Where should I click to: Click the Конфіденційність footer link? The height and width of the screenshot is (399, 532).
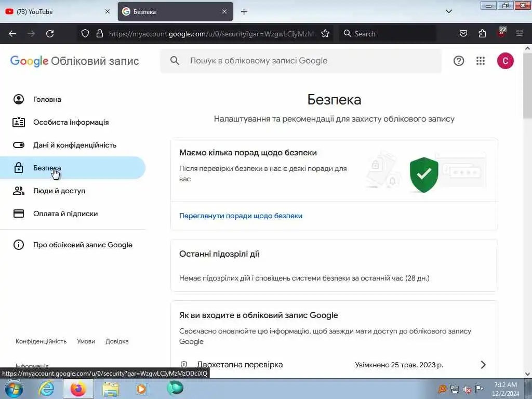[x=41, y=341]
